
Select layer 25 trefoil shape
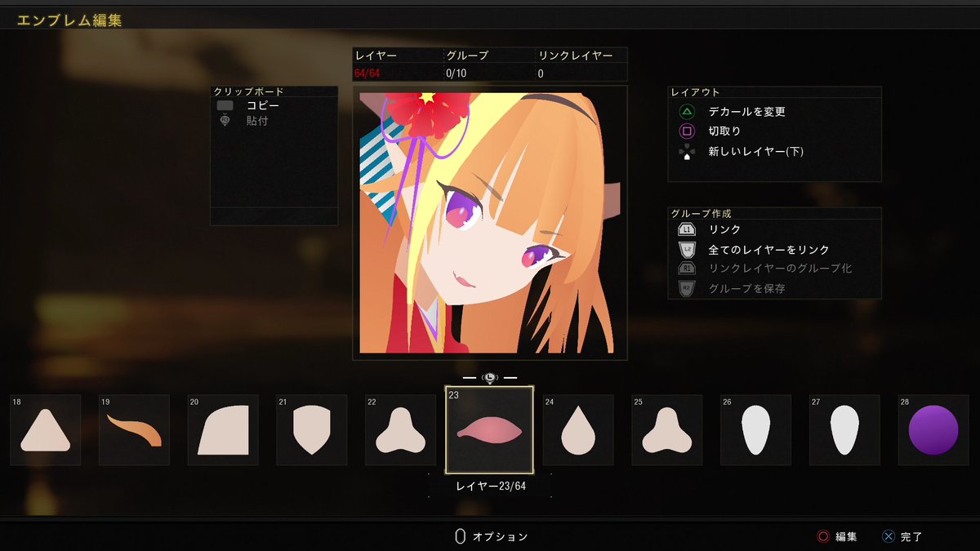click(x=667, y=430)
